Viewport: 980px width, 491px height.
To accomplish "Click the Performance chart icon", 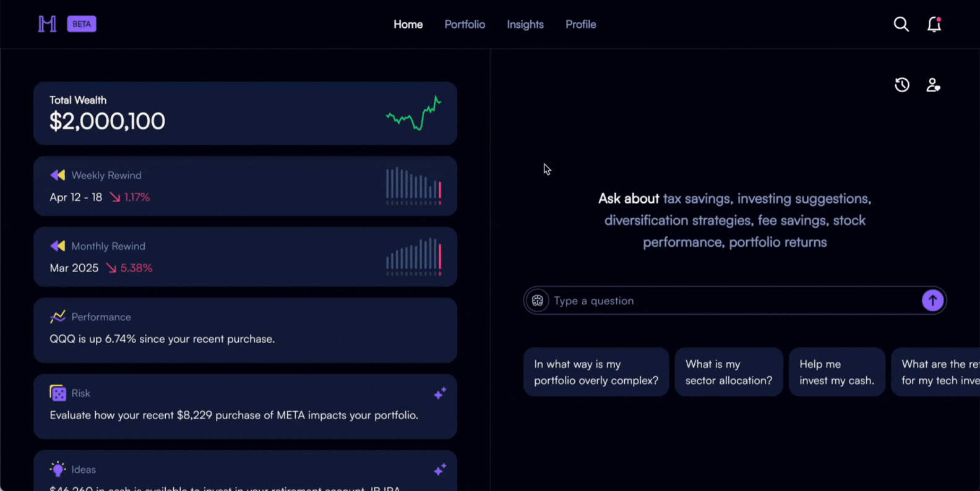I will [58, 317].
